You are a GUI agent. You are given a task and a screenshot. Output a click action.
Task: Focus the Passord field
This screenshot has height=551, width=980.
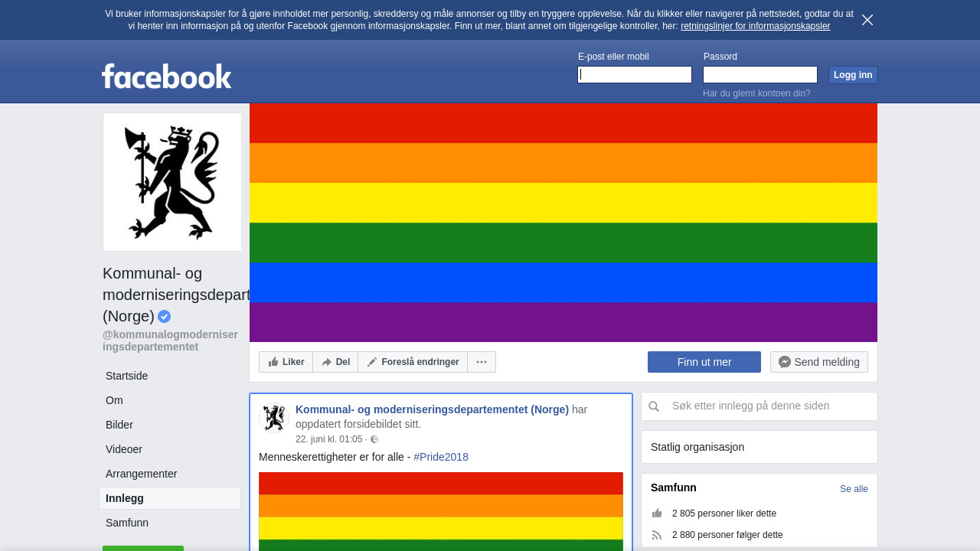tap(760, 74)
